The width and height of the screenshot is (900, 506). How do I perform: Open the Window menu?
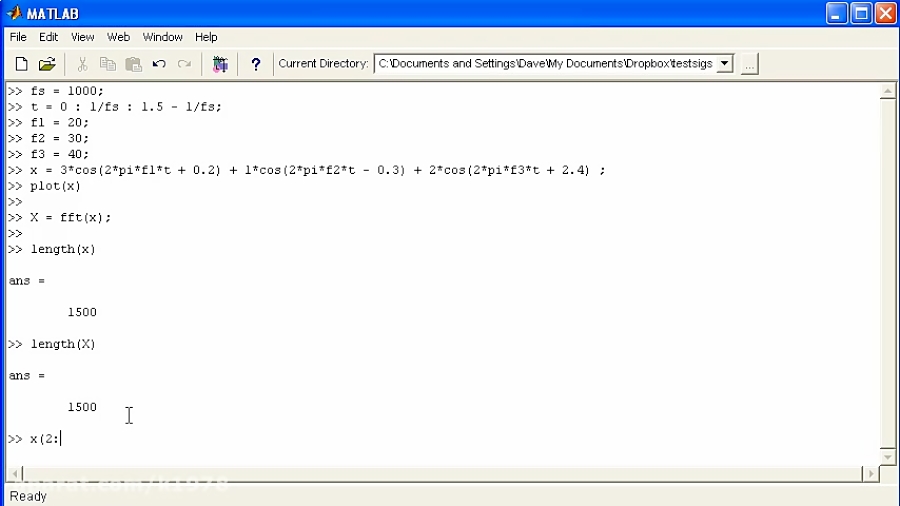pos(162,37)
